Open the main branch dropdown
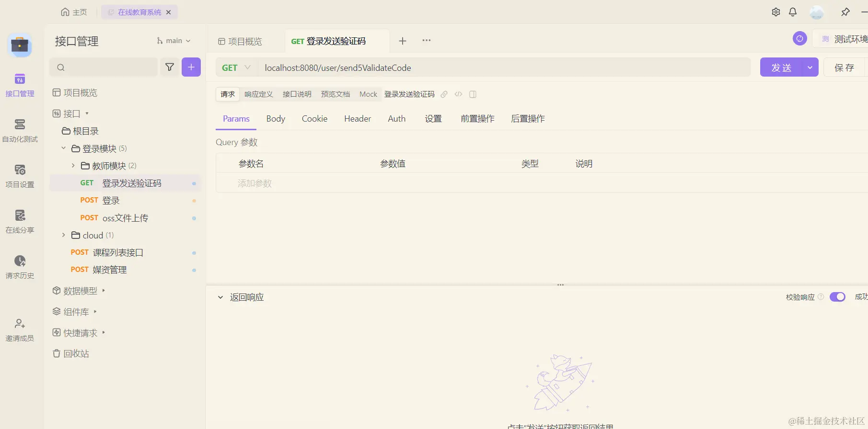This screenshot has height=429, width=868. coord(174,41)
